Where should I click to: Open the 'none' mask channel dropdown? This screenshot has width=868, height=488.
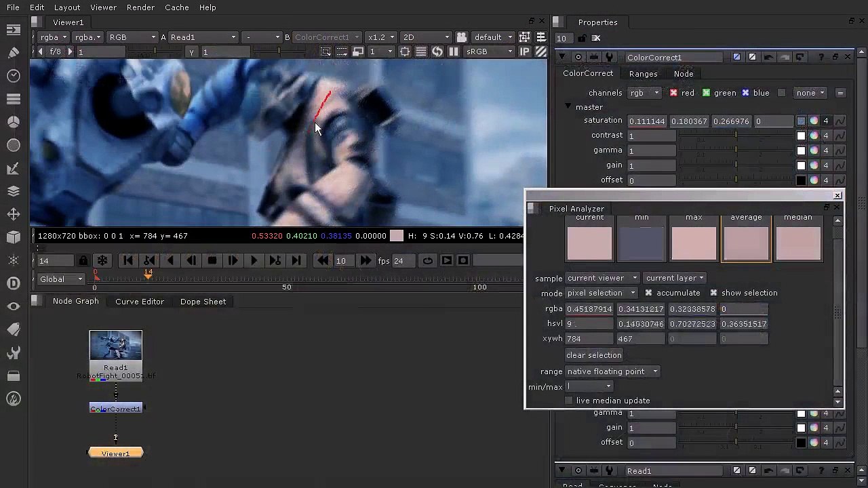[810, 93]
